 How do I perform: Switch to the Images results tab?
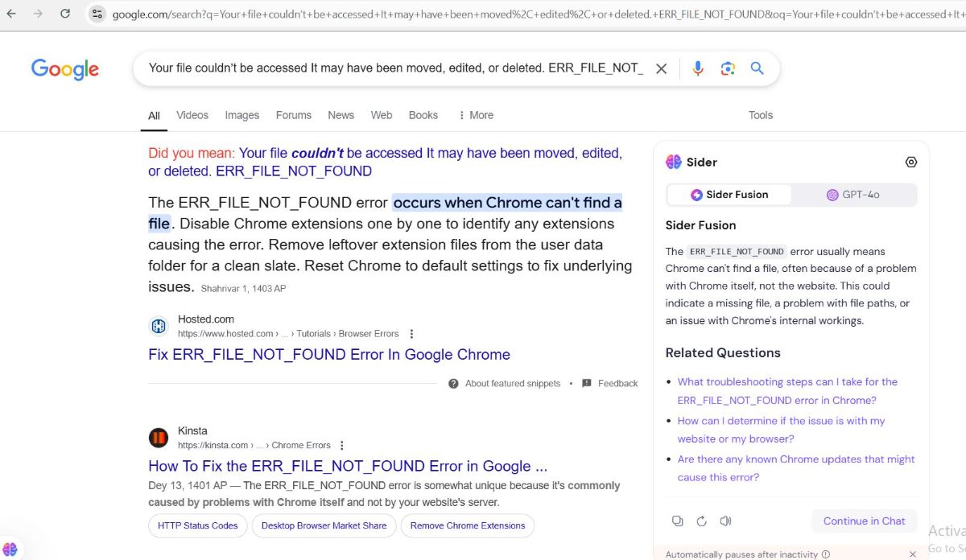tap(242, 115)
